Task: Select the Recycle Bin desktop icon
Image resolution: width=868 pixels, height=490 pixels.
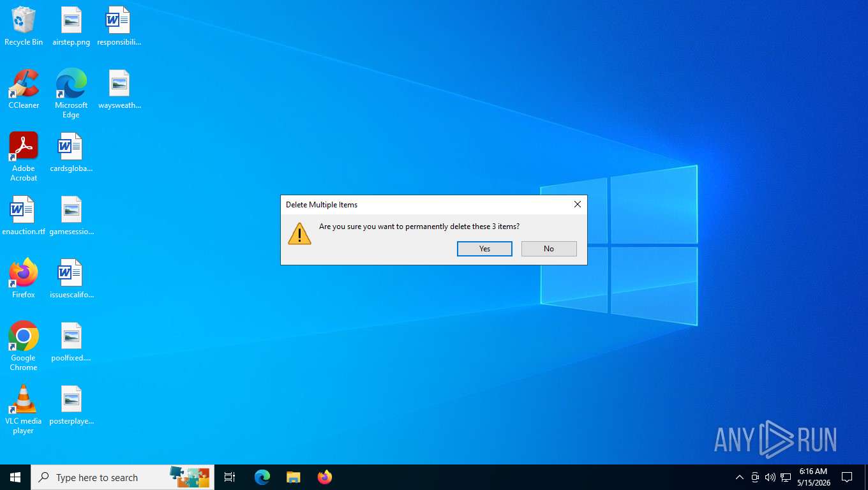Action: 24,27
